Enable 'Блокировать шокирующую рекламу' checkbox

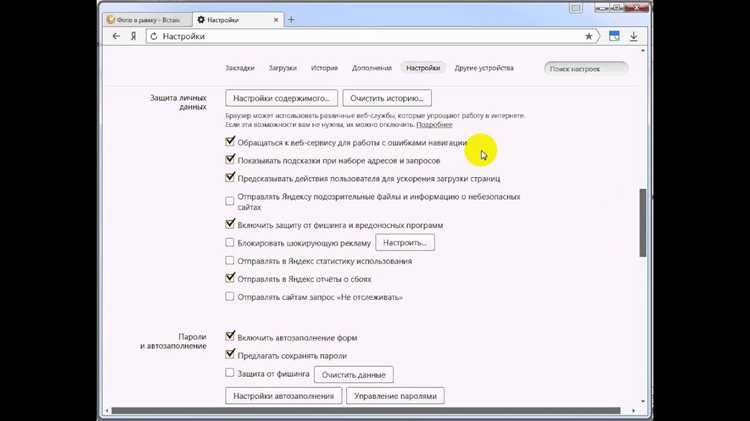(230, 243)
